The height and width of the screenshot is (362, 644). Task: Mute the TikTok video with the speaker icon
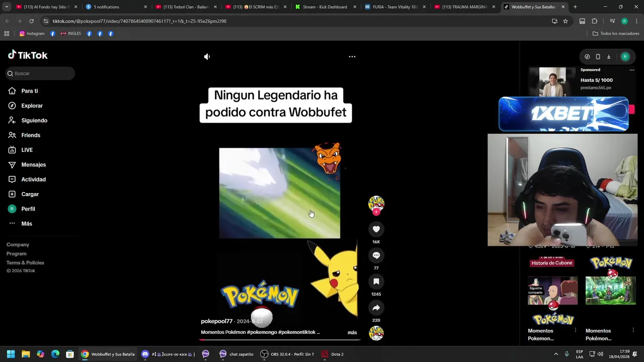pyautogui.click(x=207, y=57)
